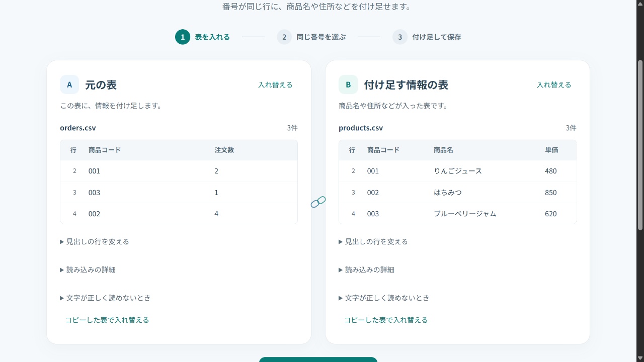Click 商品コード header in orders table
This screenshot has width=644, height=362.
click(x=105, y=150)
